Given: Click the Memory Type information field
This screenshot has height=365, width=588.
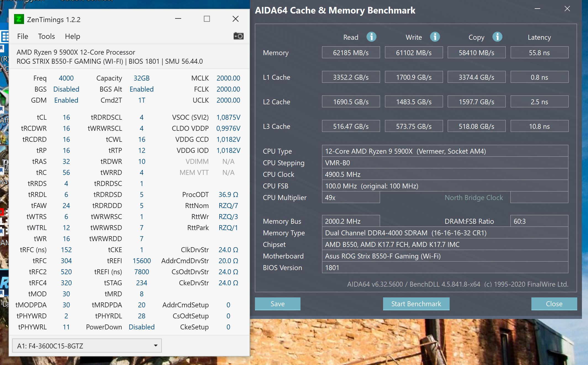Looking at the screenshot, I should pyautogui.click(x=445, y=233).
